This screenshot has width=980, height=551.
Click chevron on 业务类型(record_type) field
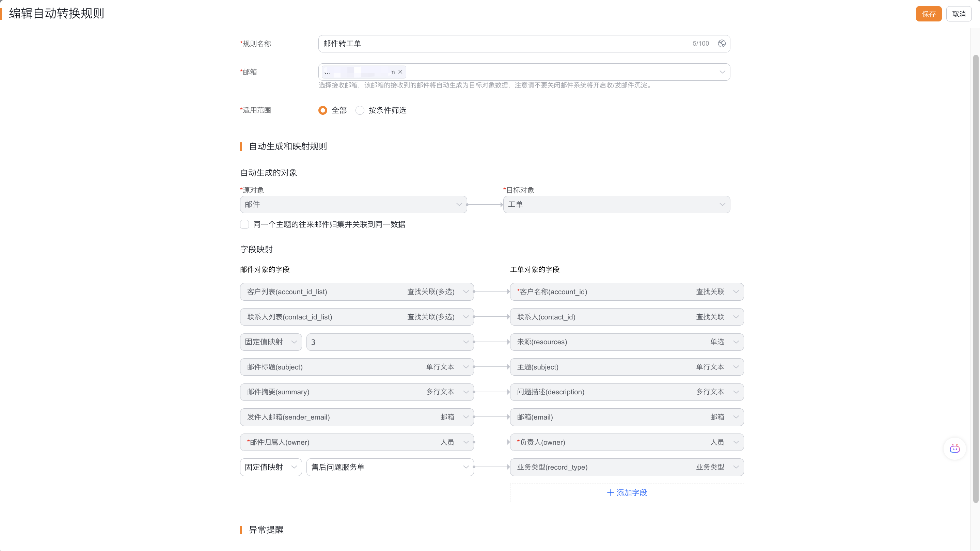point(736,467)
